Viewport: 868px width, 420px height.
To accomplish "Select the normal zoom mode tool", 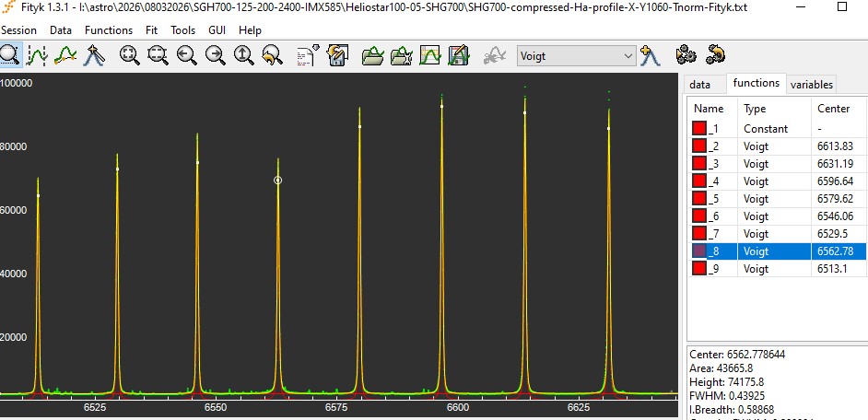I will 10,55.
